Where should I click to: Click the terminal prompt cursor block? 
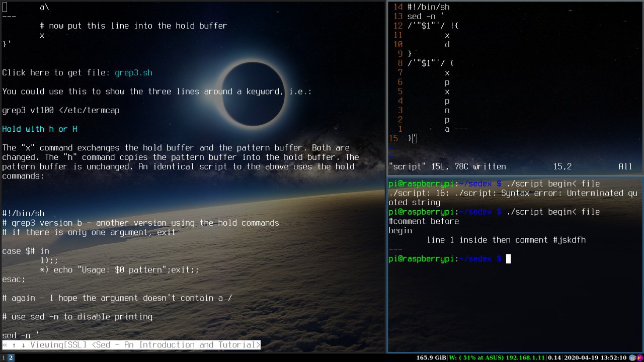(x=508, y=259)
